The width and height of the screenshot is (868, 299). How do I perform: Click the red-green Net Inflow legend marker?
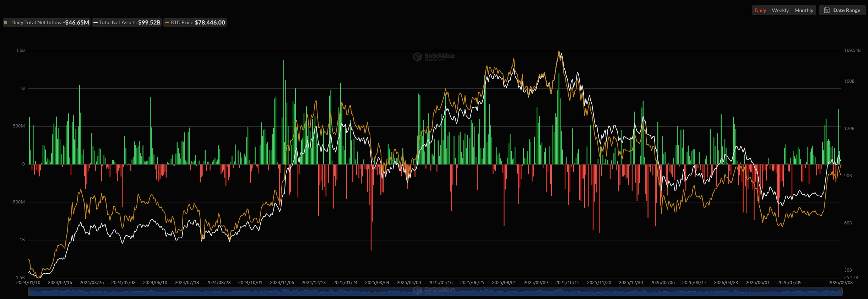click(6, 22)
